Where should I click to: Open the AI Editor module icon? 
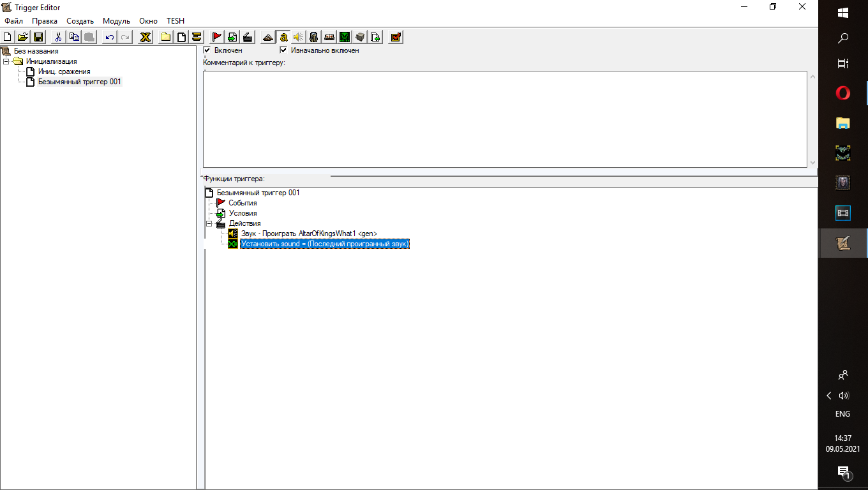tap(345, 37)
